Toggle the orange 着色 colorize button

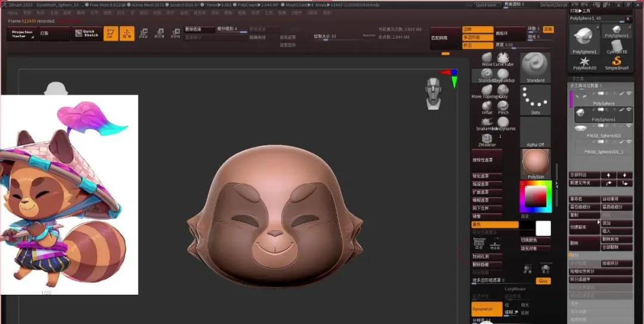[x=495, y=225]
